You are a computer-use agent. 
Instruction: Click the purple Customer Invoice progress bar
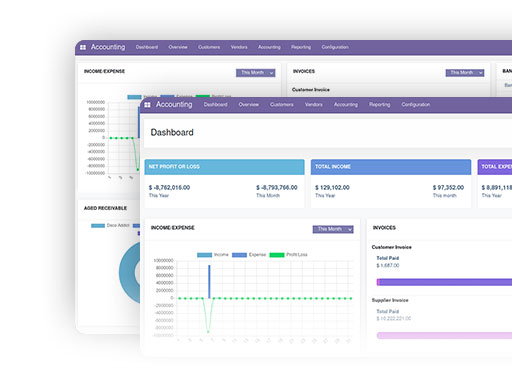click(444, 282)
